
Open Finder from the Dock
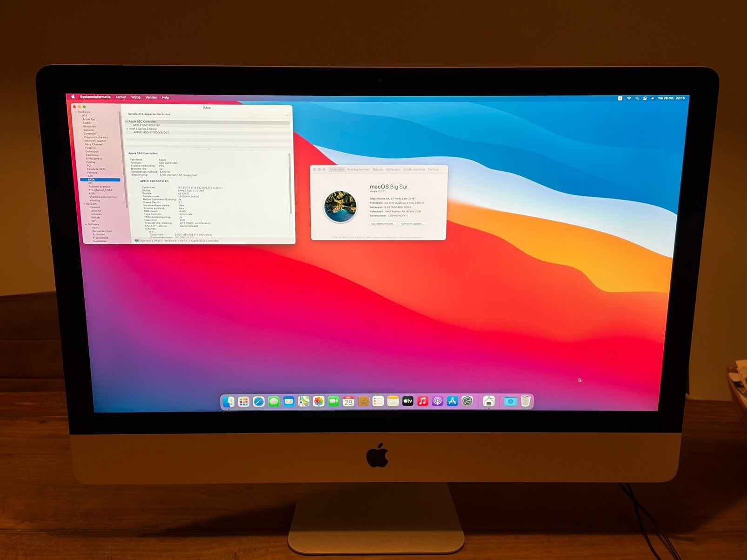pos(228,401)
